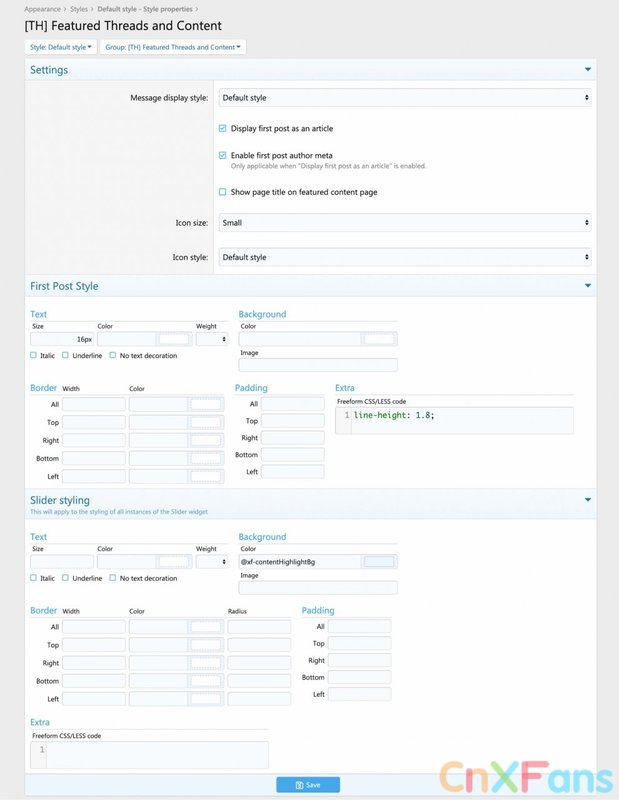Click Slider styling border Left color swatch
Image resolution: width=619 pixels, height=800 pixels.
tap(206, 699)
